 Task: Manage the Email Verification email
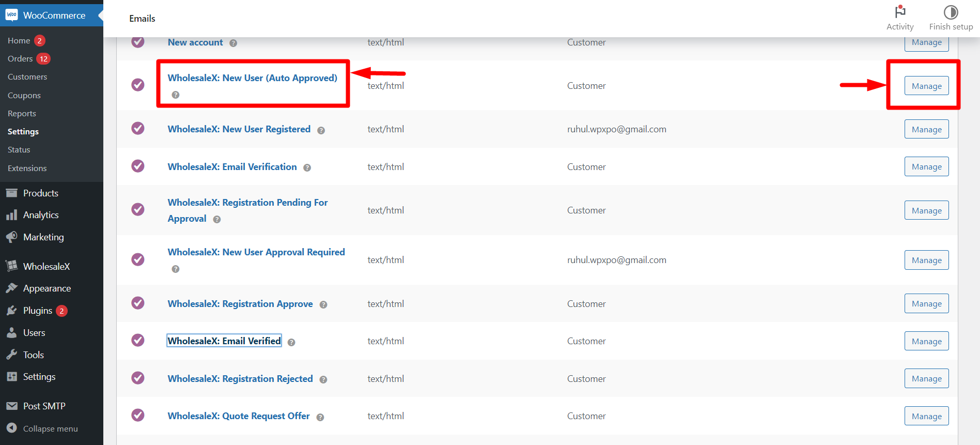(926, 166)
